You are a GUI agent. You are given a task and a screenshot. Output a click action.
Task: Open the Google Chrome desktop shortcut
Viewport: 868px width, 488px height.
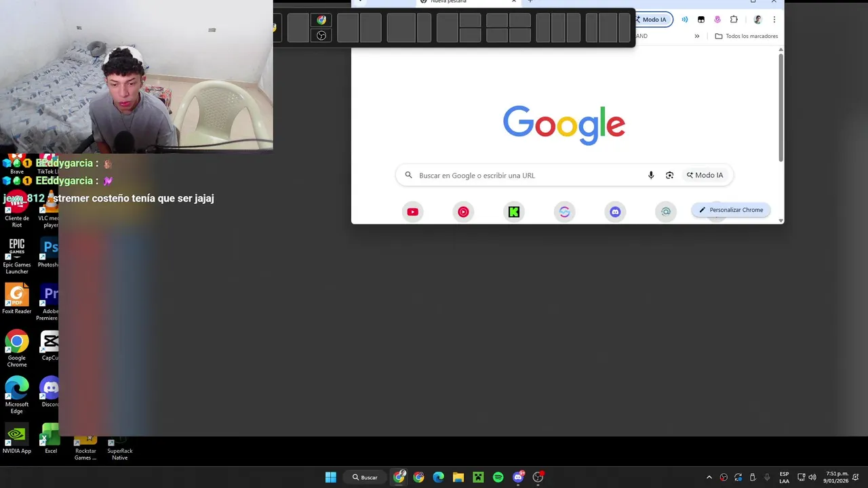17,349
